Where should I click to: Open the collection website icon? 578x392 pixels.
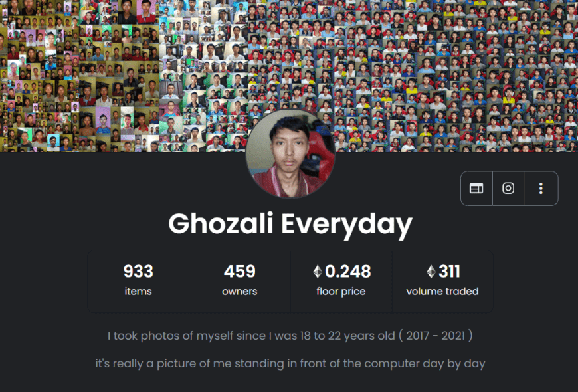point(476,189)
